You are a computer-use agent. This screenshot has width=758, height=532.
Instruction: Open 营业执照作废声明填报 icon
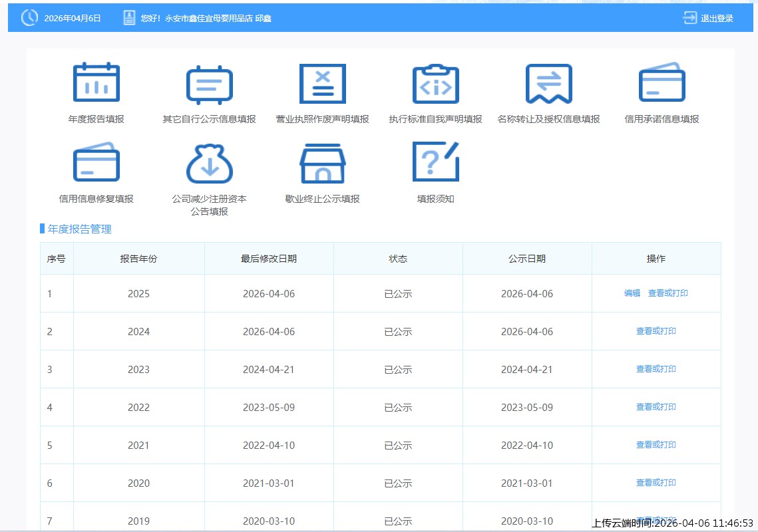click(x=322, y=84)
